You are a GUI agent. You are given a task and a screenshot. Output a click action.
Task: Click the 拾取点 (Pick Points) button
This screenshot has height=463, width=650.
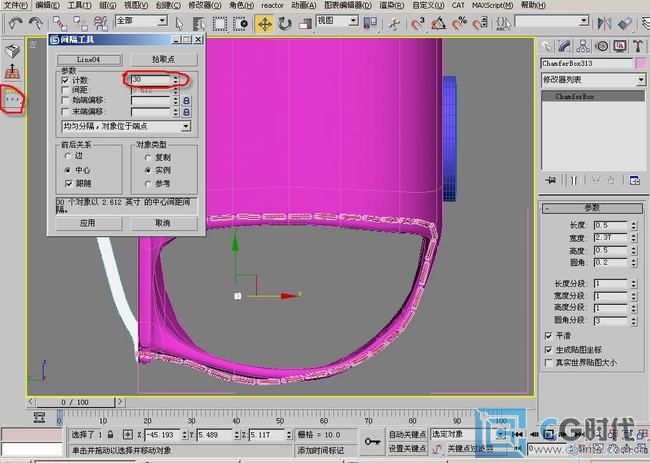click(163, 59)
